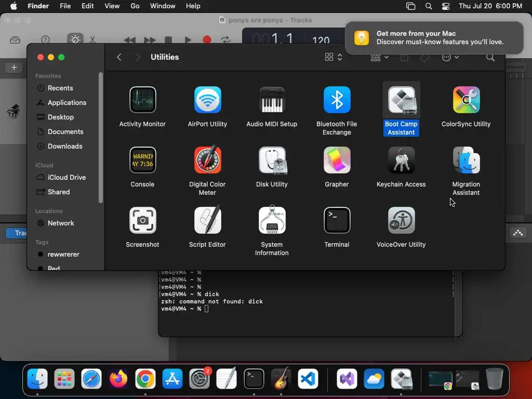The image size is (532, 399).
Task: Open the Finder menu
Action: point(38,6)
